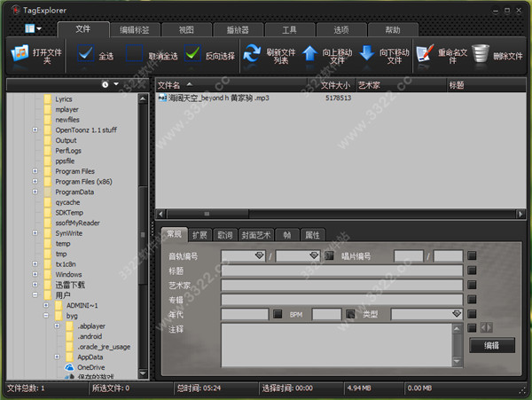
Task: Collapse the byg folder in the tree
Action: click(x=47, y=315)
